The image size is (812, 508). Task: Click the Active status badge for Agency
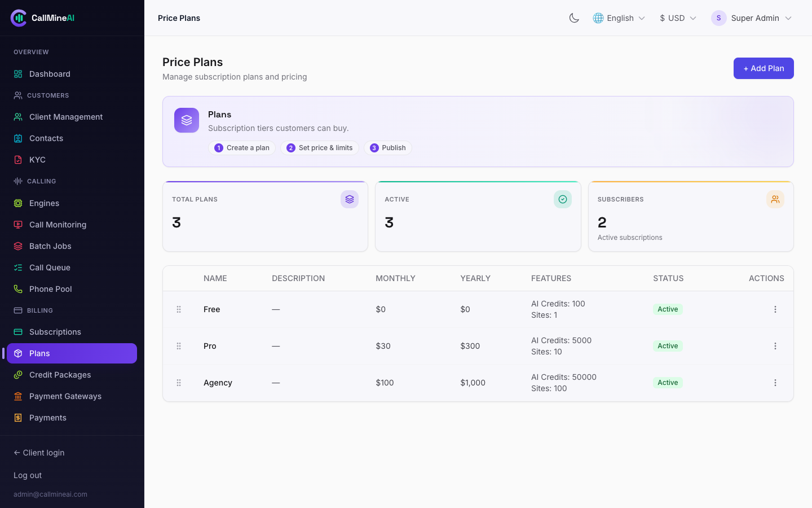[x=668, y=383]
